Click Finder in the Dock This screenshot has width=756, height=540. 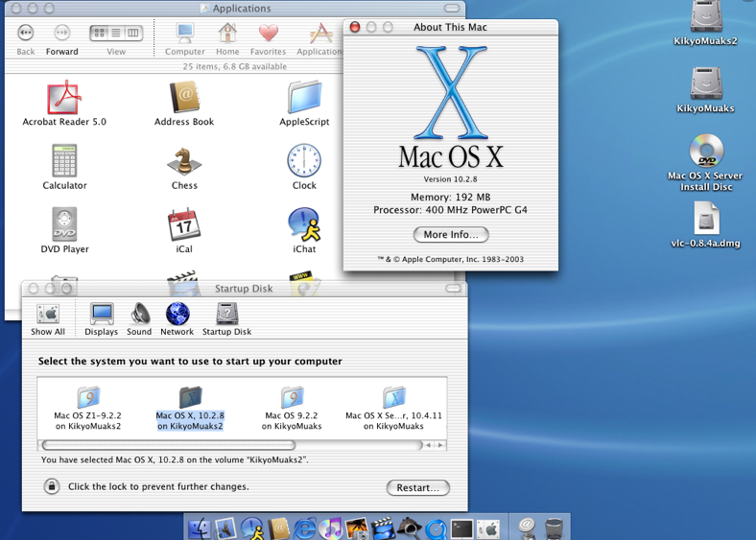200,528
